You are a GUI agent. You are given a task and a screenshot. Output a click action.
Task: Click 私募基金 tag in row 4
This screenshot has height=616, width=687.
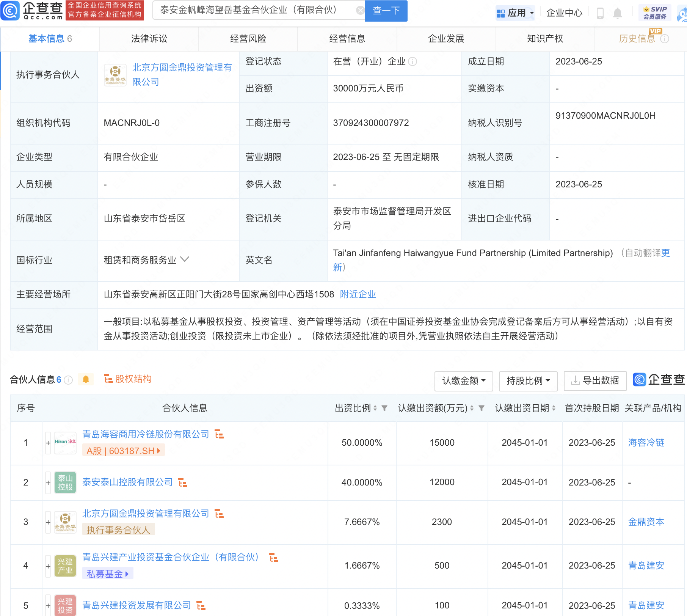[108, 574]
